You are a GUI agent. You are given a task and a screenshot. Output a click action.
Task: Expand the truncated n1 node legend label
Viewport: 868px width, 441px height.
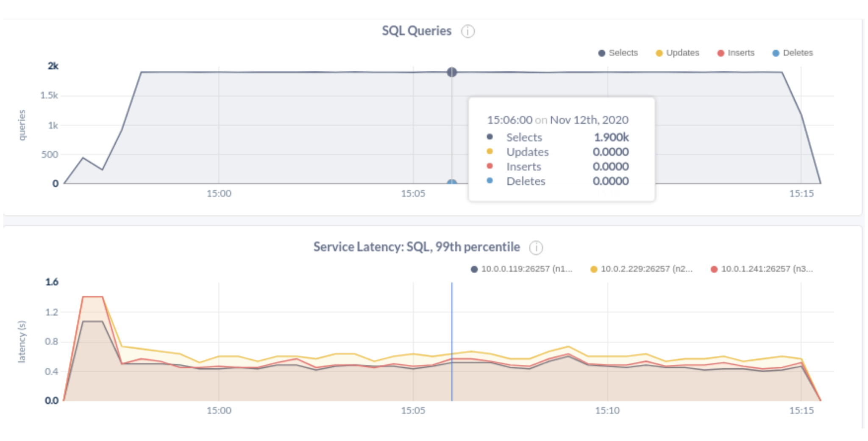coord(527,269)
